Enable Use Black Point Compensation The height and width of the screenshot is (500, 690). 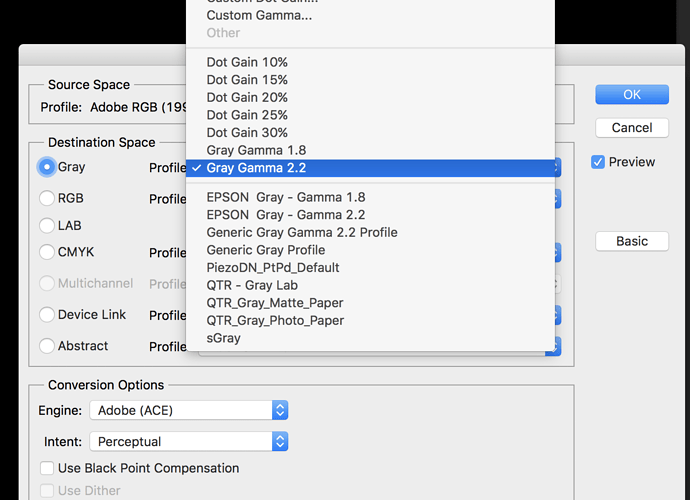click(x=47, y=468)
